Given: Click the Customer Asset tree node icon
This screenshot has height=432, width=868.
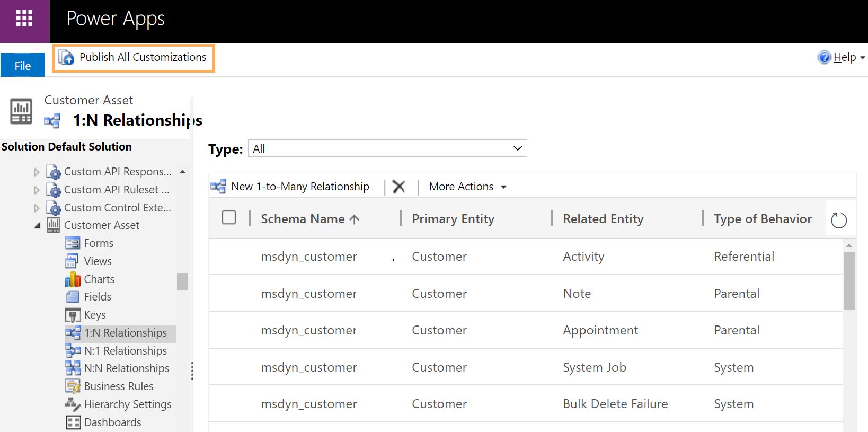Looking at the screenshot, I should click(54, 225).
